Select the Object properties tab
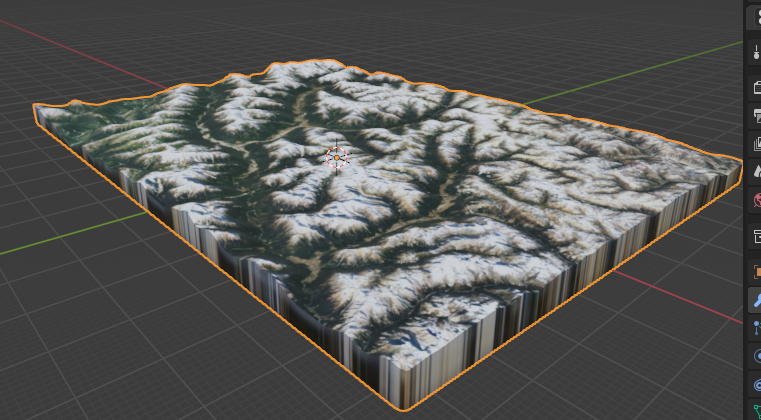This screenshot has width=761, height=420. [755, 271]
